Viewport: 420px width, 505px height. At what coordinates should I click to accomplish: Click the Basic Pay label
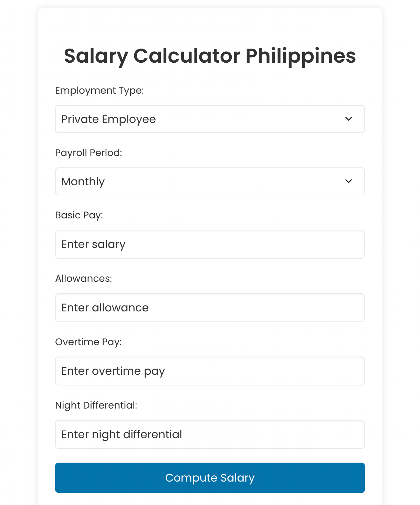[79, 215]
